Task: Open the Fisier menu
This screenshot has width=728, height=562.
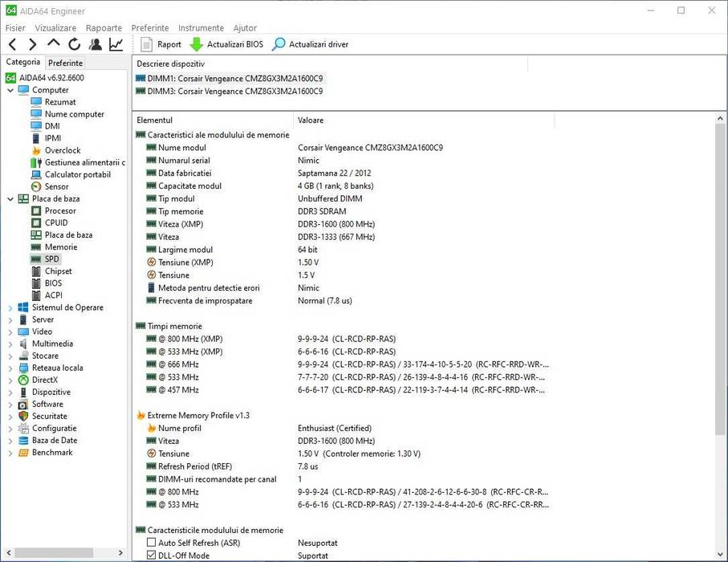Action: (x=15, y=28)
